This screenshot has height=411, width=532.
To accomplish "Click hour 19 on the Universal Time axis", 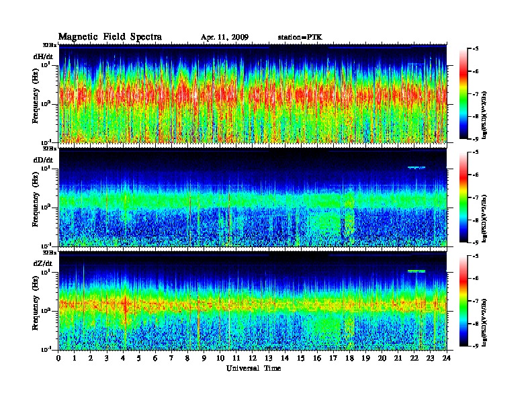I will coord(365,359).
